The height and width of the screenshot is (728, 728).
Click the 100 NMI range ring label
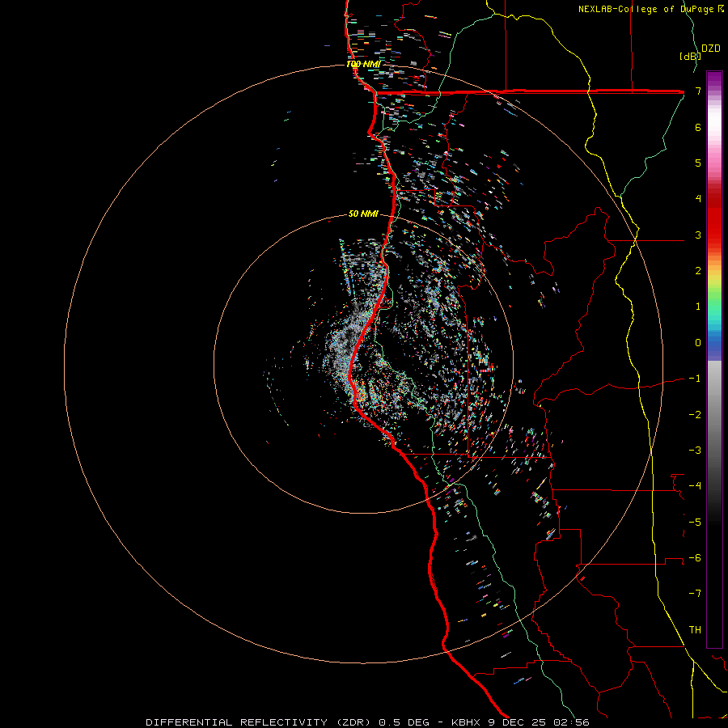pyautogui.click(x=363, y=64)
